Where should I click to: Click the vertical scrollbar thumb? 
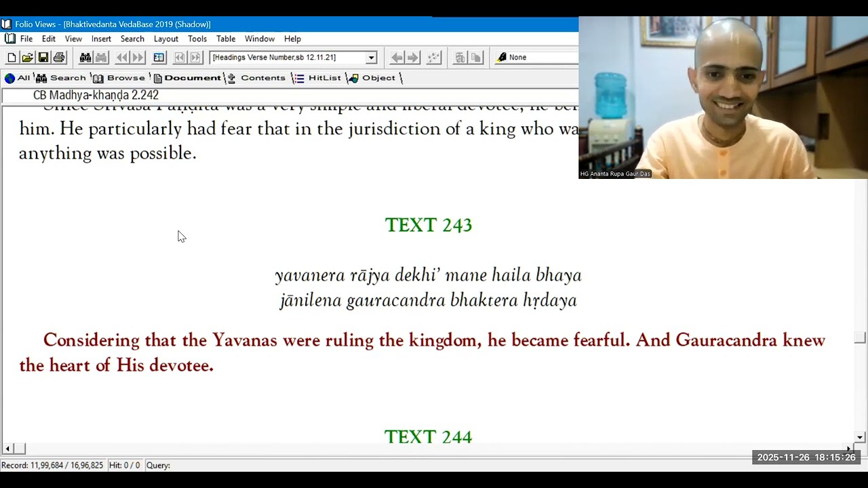(x=860, y=338)
